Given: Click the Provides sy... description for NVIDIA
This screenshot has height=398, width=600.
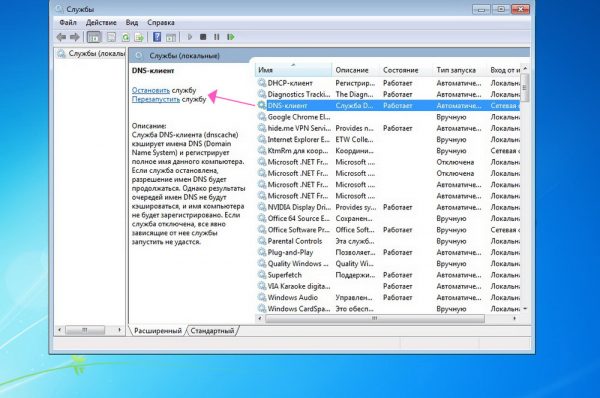Looking at the screenshot, I should tap(355, 207).
